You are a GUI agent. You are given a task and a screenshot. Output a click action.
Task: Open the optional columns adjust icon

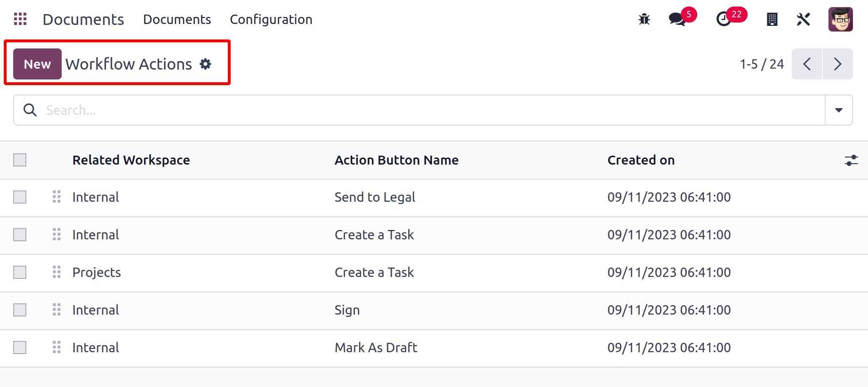(x=851, y=160)
